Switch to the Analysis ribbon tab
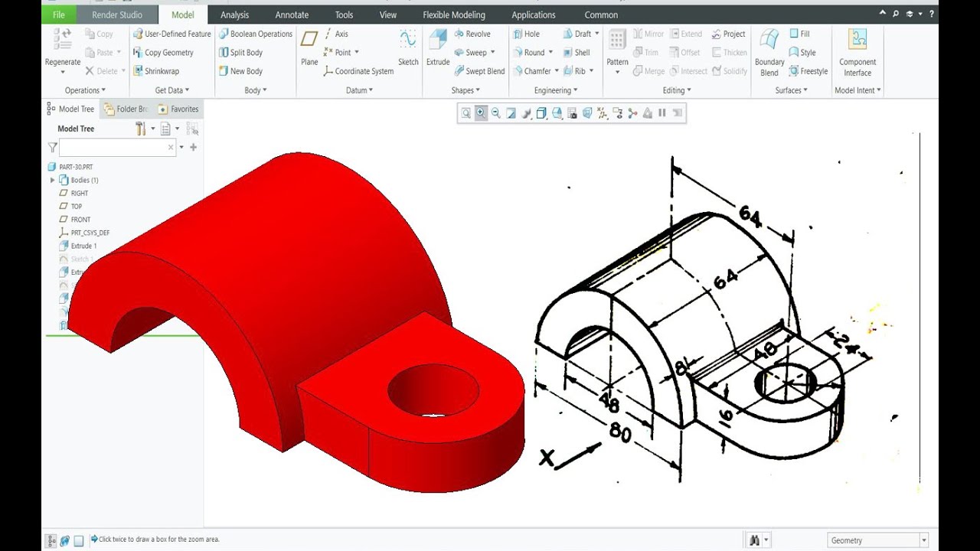Screen dimensions: 980x551 (x=234, y=15)
